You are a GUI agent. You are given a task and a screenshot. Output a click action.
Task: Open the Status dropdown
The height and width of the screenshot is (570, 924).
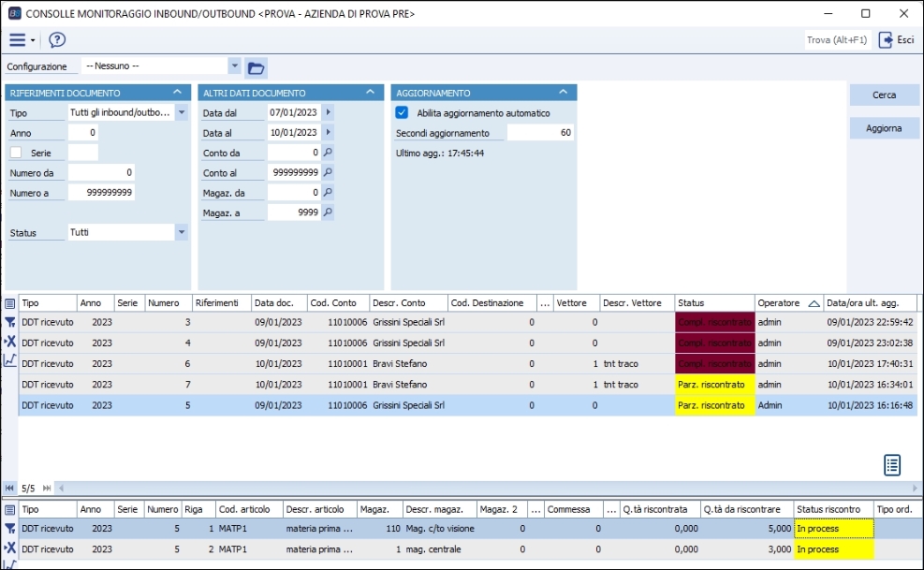click(x=181, y=232)
